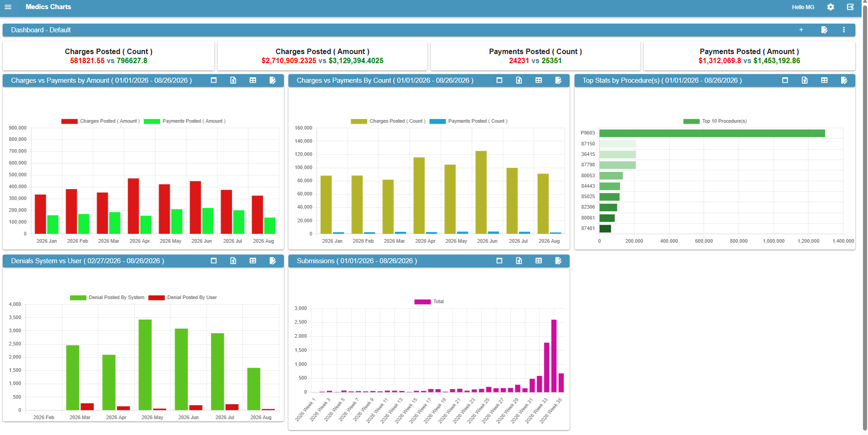Screen dimensions: 868x435
Task: Edit the Submissions chart
Action: [558, 261]
